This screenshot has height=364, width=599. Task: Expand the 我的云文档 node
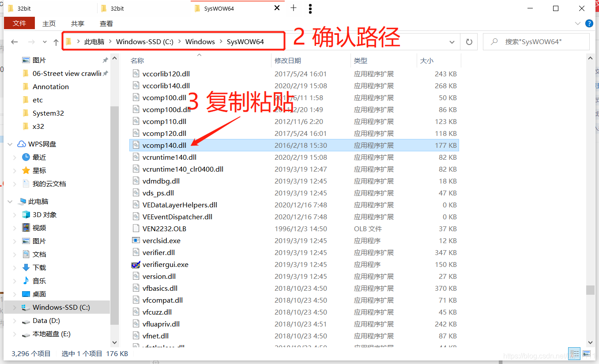tap(15, 184)
